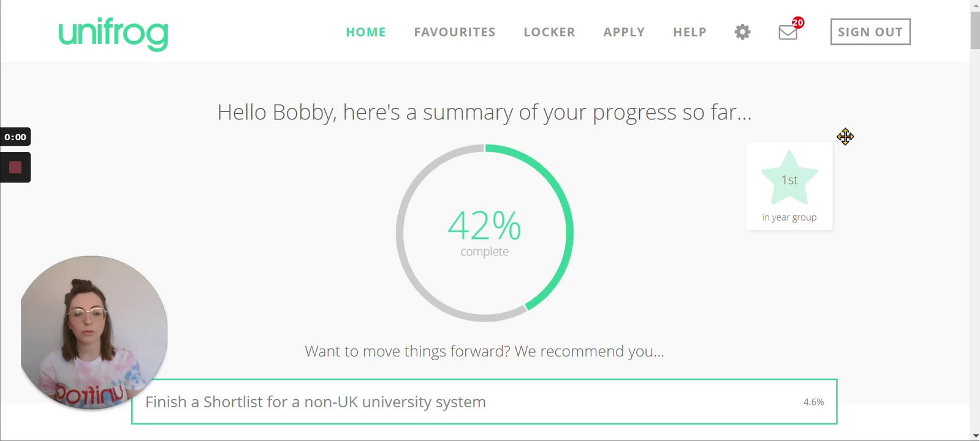Open the FAVOURITES menu item
980x441 pixels.
(455, 32)
